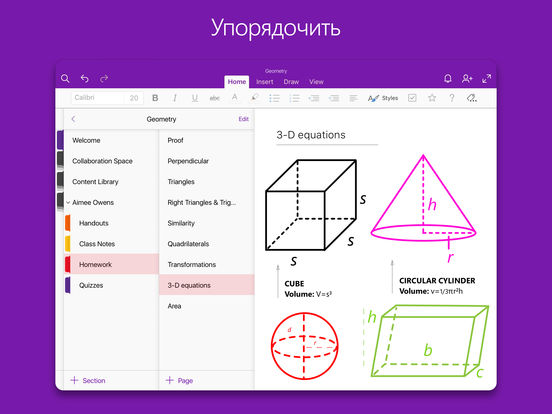This screenshot has width=552, height=414.
Task: Add a new Section
Action: pyautogui.click(x=88, y=380)
